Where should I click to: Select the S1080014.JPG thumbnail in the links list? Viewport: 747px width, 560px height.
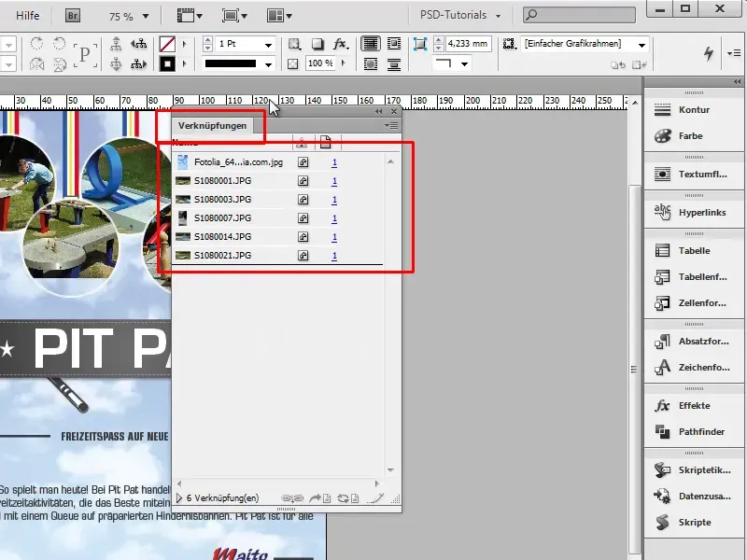(183, 237)
